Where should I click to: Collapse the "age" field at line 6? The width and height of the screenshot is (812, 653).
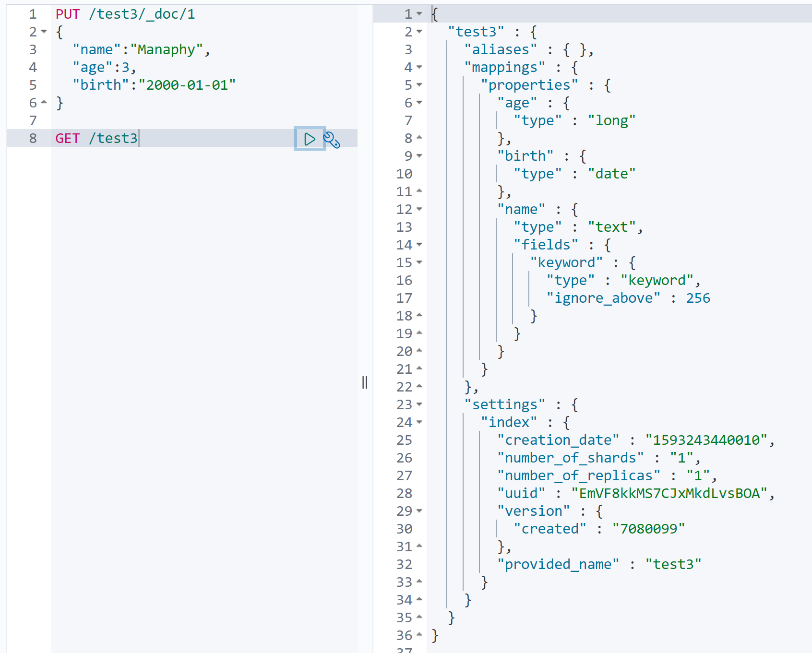419,103
